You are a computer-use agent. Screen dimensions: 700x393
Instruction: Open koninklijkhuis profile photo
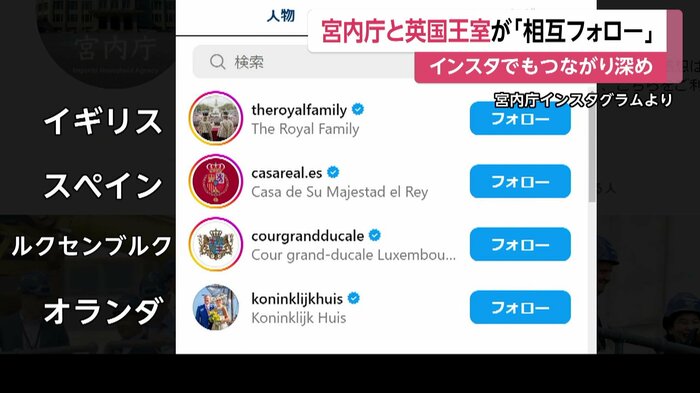pyautogui.click(x=216, y=307)
